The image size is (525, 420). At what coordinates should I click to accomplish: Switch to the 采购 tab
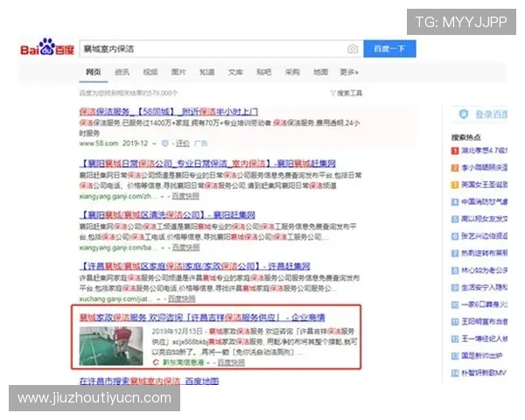(x=292, y=72)
